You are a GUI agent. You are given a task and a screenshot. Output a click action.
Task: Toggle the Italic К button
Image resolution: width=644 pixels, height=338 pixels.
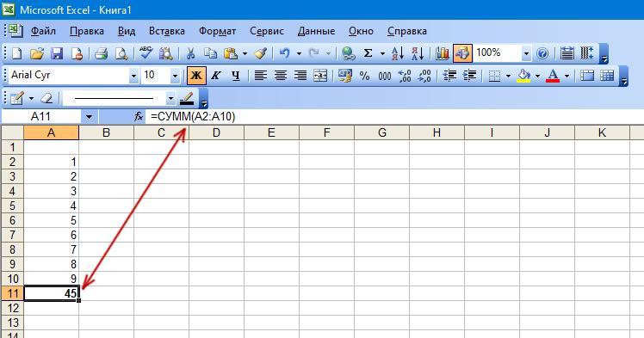(x=215, y=76)
